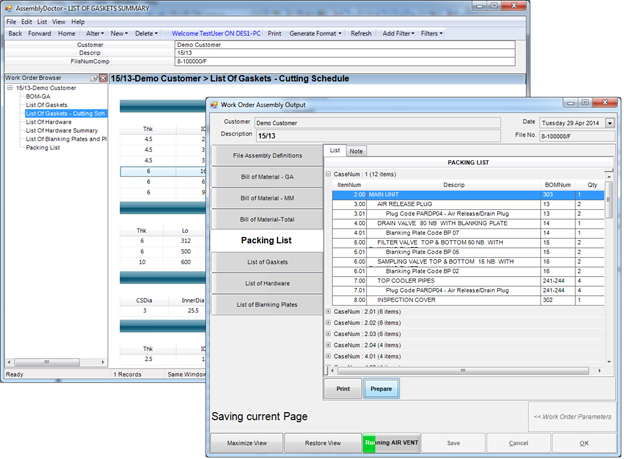Image resolution: width=624 pixels, height=459 pixels.
Task: Select Packing List in the tree
Action: tap(42, 147)
